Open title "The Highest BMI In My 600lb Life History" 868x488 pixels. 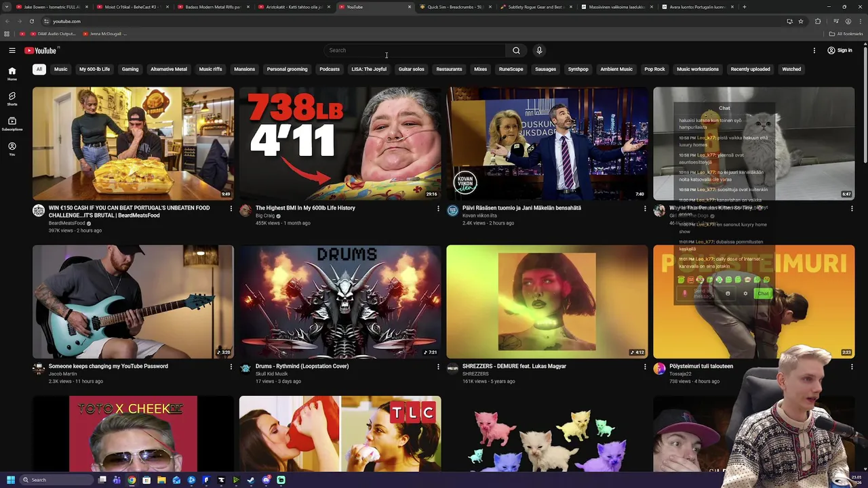coord(305,208)
